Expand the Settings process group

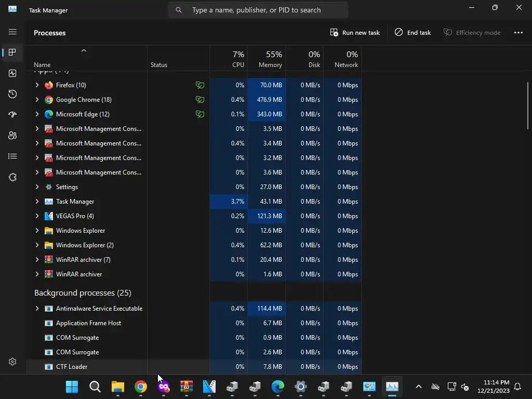click(x=37, y=187)
